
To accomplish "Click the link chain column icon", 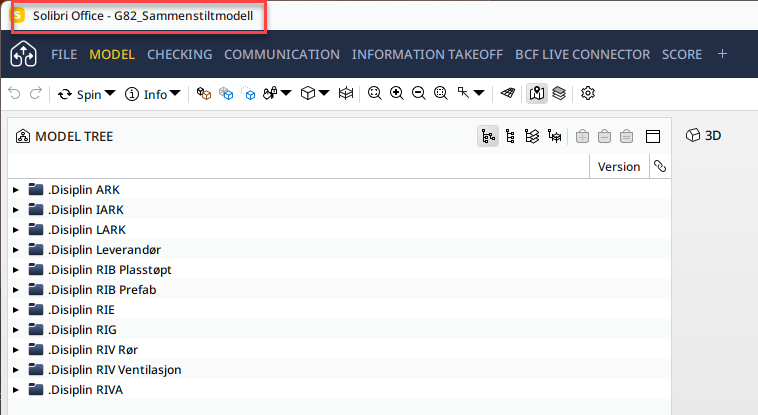I will [x=660, y=166].
